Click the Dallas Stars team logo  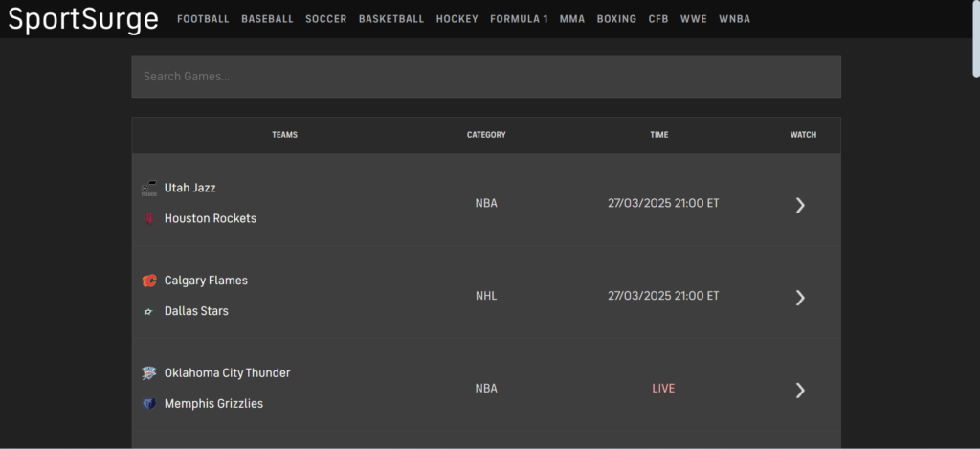148,311
